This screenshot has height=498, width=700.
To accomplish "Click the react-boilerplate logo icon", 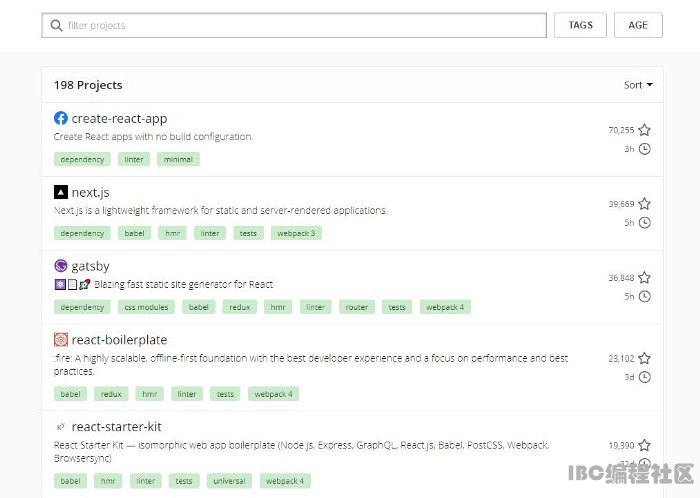I will pyautogui.click(x=61, y=340).
